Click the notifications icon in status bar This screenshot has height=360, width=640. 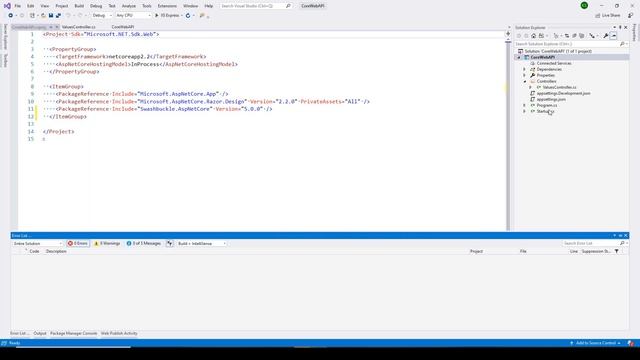click(631, 343)
